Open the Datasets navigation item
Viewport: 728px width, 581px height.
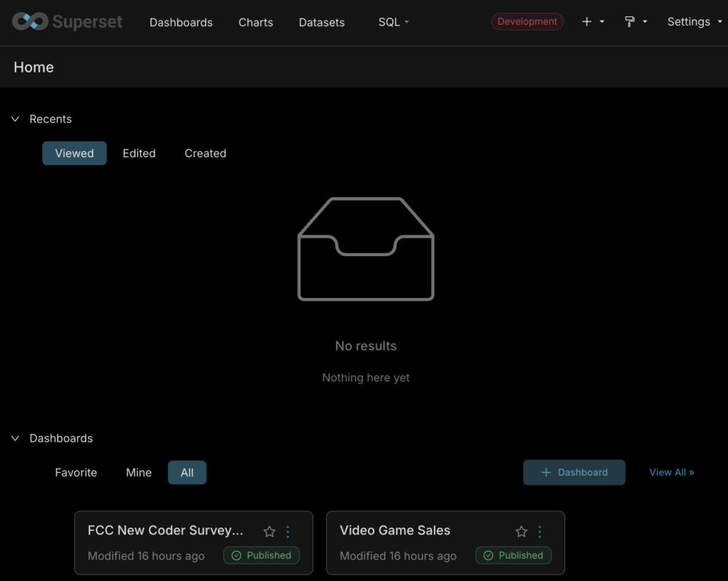point(321,22)
